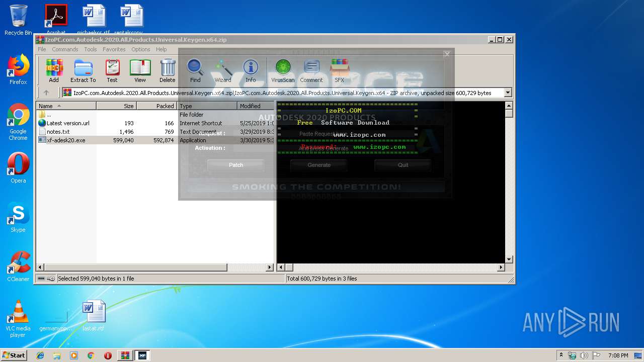Viewport: 644px width, 362px height.
Task: Click the Extract To toolbar icon
Action: click(83, 70)
